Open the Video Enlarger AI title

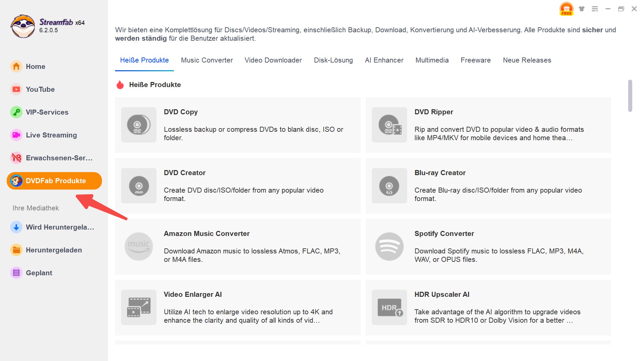[193, 294]
